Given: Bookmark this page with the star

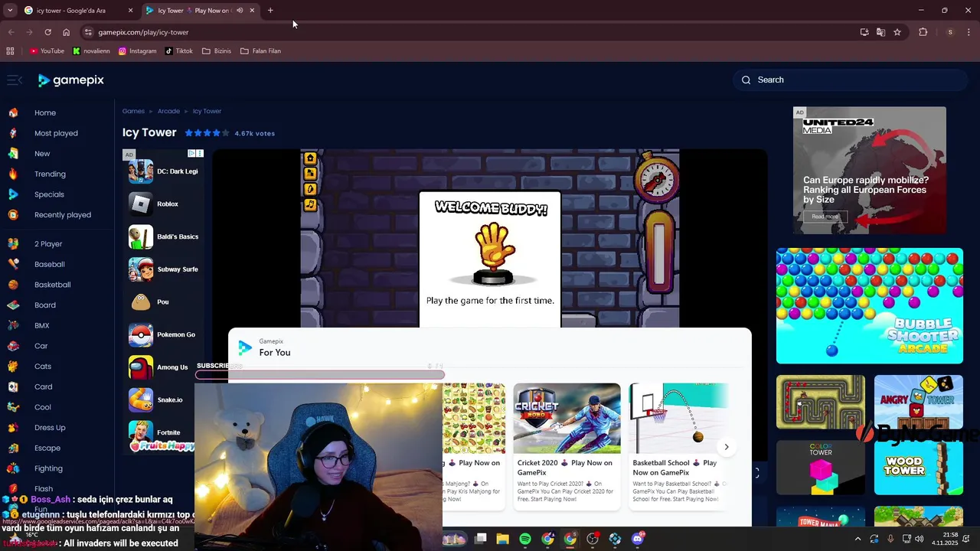Looking at the screenshot, I should 897,32.
